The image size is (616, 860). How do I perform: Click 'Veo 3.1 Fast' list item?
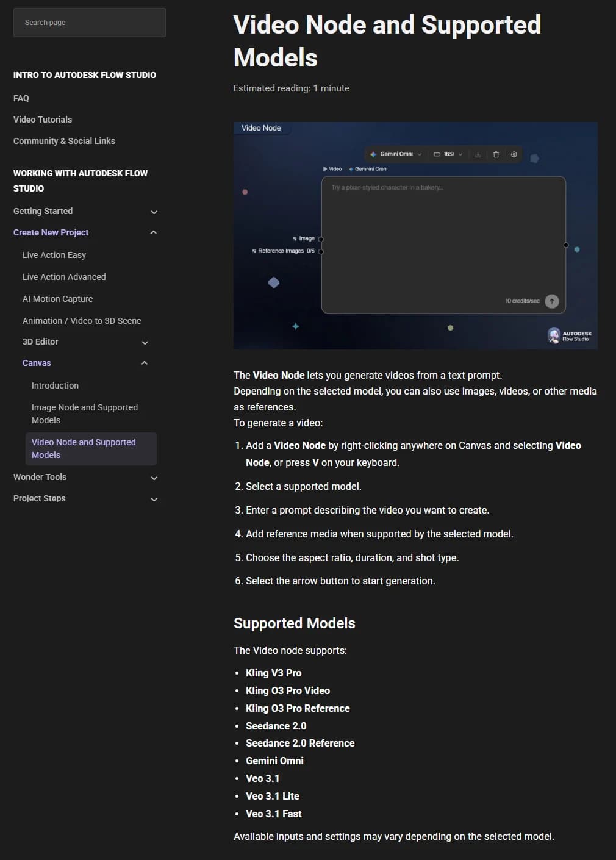pyautogui.click(x=274, y=814)
